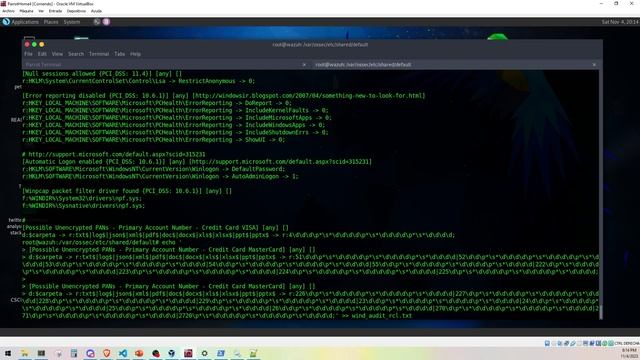
Task: Open VirtualBox Ayuda menu
Action: [x=96, y=11]
